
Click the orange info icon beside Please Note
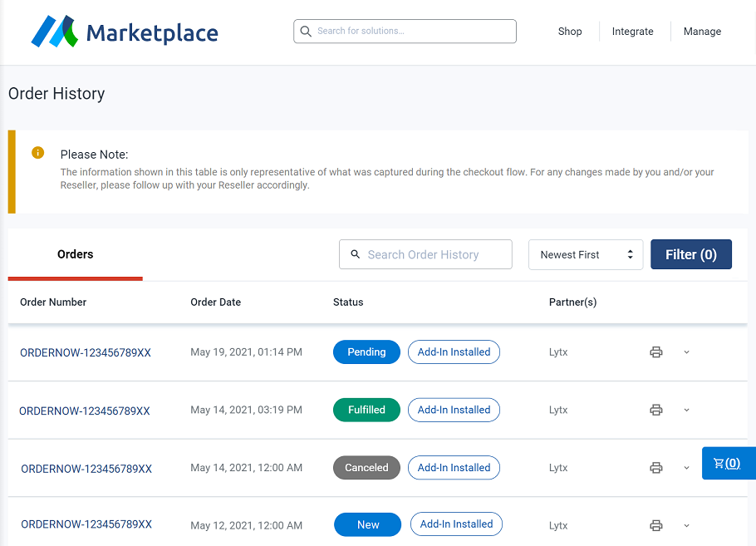pyautogui.click(x=37, y=153)
